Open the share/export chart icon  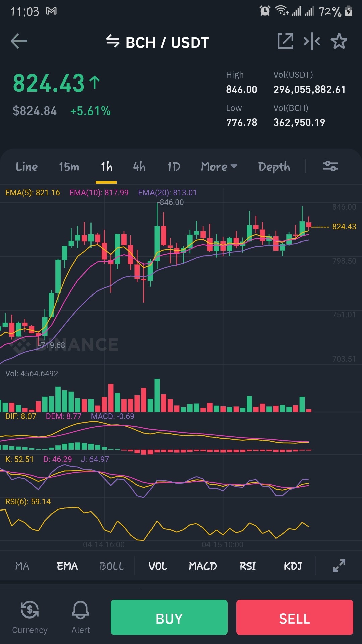coord(285,41)
